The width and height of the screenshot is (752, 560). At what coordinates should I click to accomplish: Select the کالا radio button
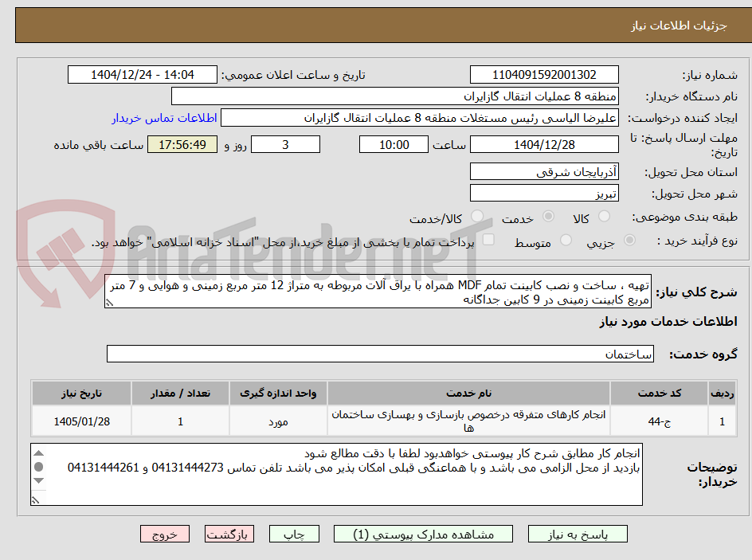[605, 217]
